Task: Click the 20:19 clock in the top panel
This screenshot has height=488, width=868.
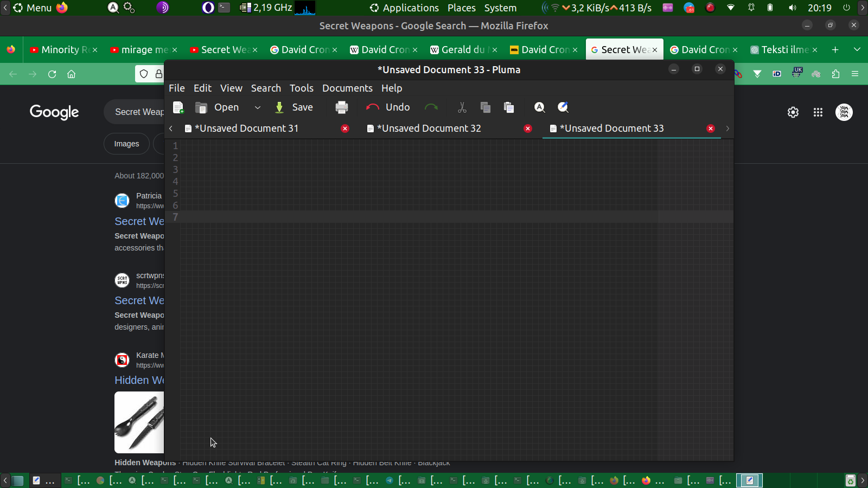Action: pos(819,8)
